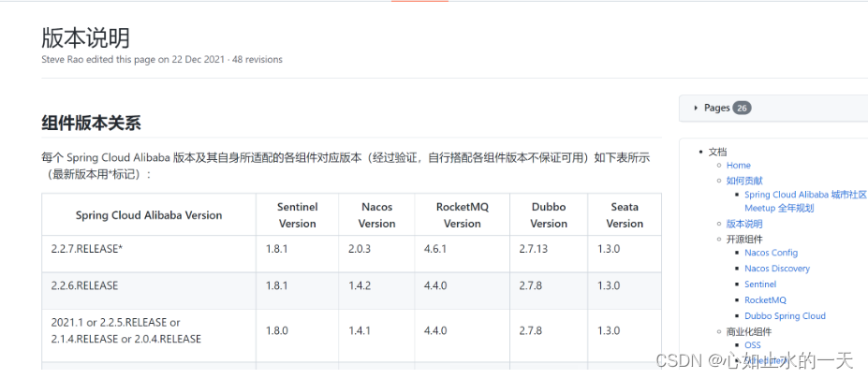
Task: Open the Home wiki link
Action: click(x=739, y=165)
